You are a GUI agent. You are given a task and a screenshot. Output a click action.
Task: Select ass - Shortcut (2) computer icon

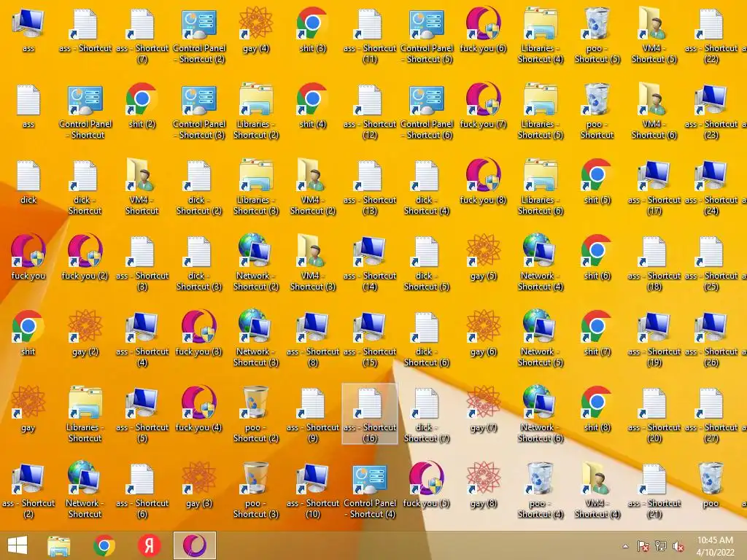(x=28, y=490)
